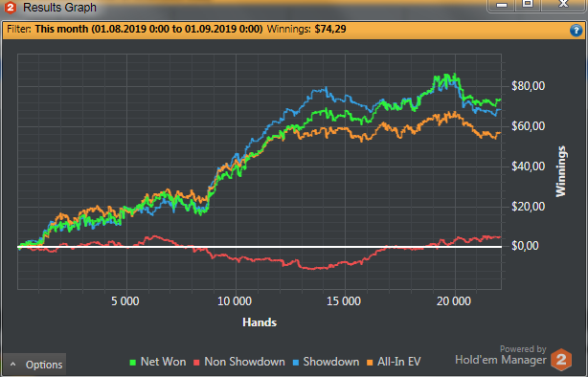
Task: Click the 5 000 hands axis label
Action: (x=125, y=301)
